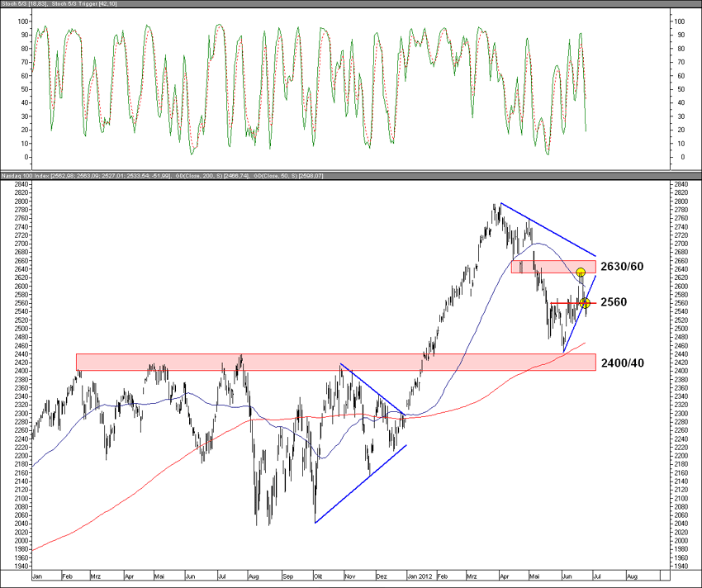702x588 pixels.
Task: Click the 2630/60 resistance label
Action: click(622, 267)
